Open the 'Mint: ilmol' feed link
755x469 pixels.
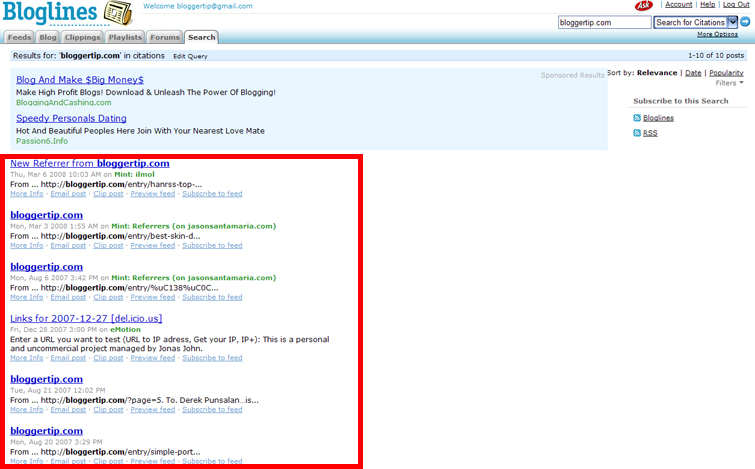(134, 174)
